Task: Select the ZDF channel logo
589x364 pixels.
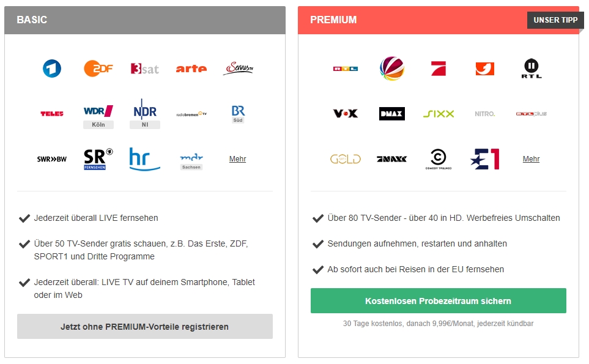Action: click(98, 69)
